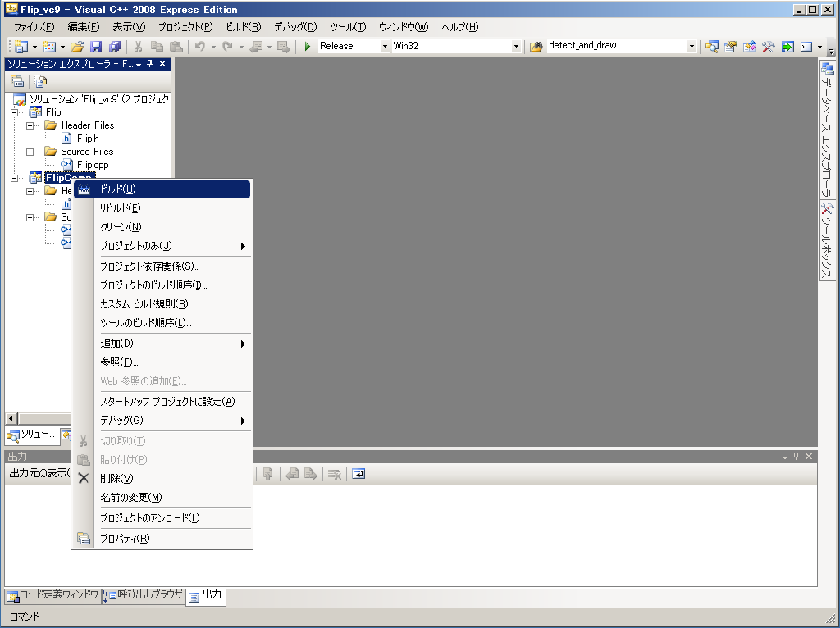This screenshot has width=840, height=628.
Task: Select クリーン(N) in the context menu
Action: click(162, 226)
